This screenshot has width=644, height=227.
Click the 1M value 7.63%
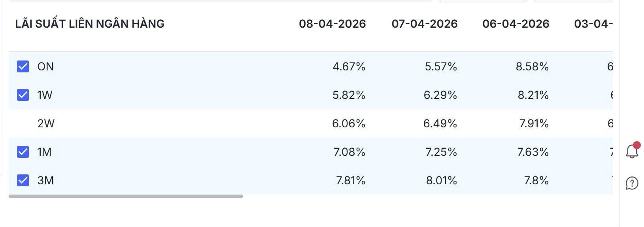pos(533,152)
